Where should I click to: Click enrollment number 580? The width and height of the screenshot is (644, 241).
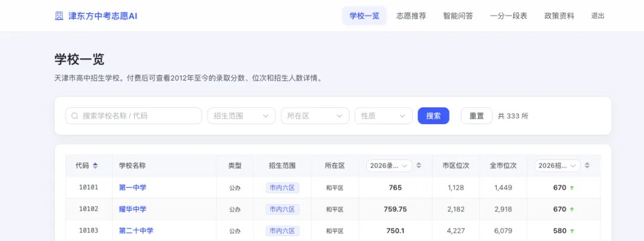click(560, 231)
